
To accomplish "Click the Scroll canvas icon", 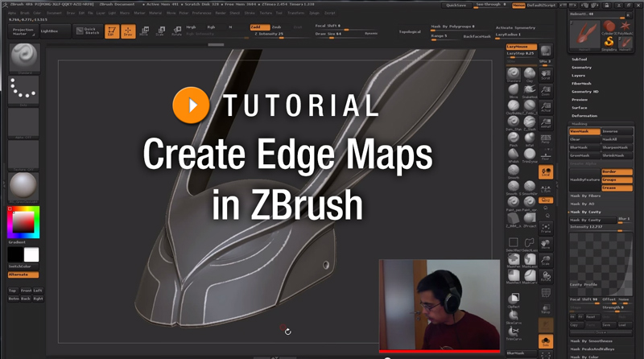I will coord(546,74).
